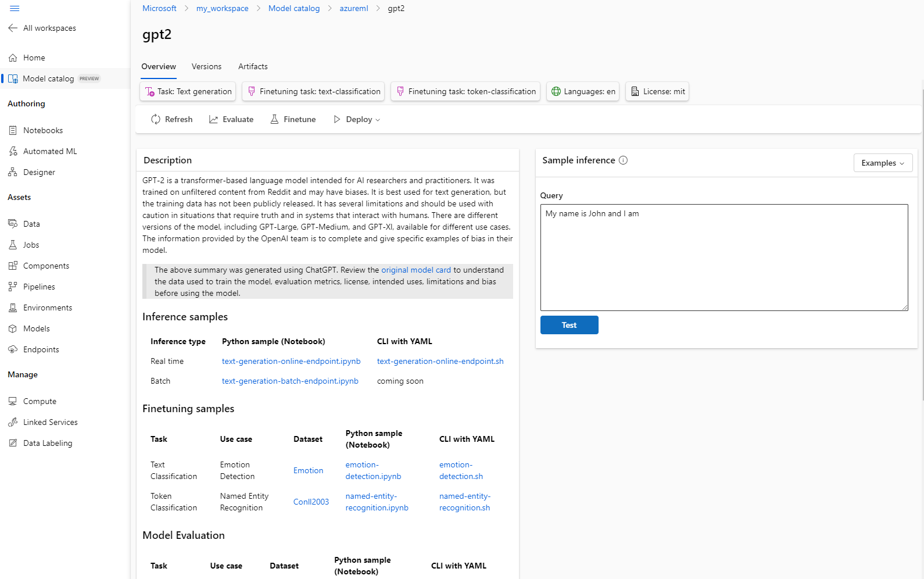The width and height of the screenshot is (924, 579).
Task: Open All workspaces in sidebar
Action: click(x=49, y=28)
